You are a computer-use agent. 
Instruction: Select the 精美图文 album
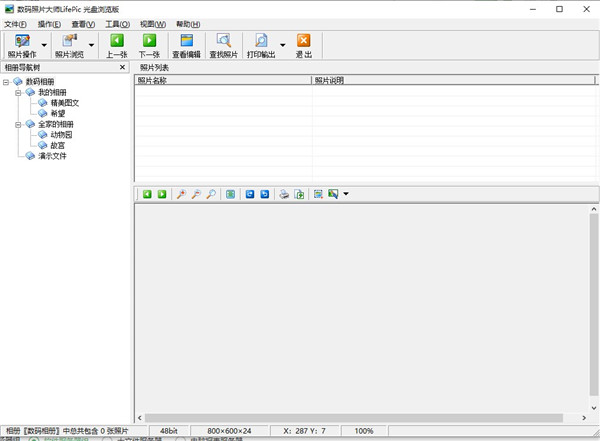[x=65, y=103]
